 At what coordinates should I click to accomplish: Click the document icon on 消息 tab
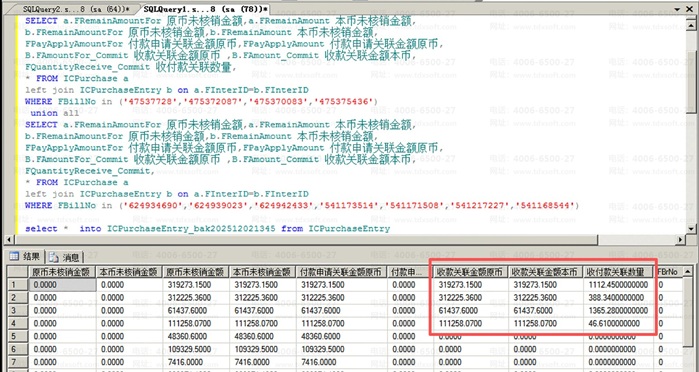click(53, 257)
